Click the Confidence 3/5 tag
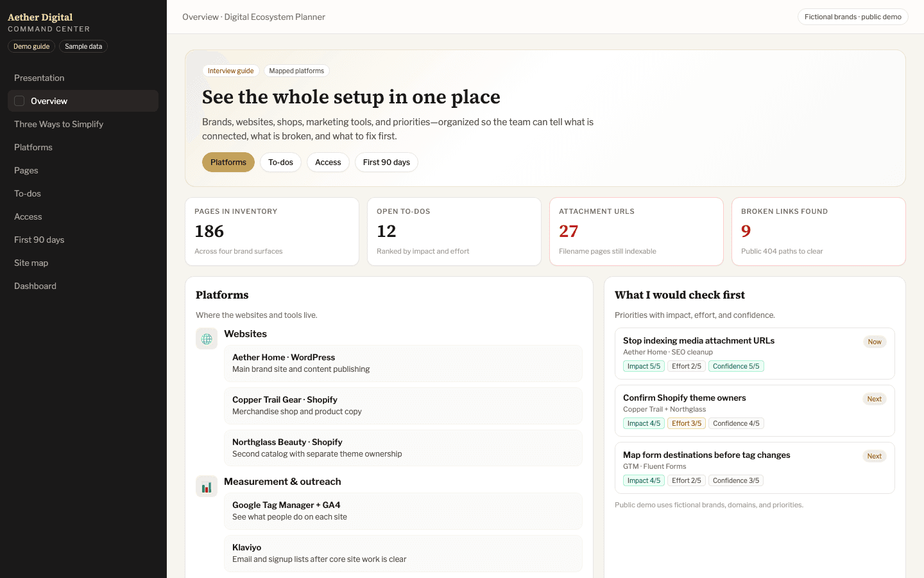This screenshot has height=578, width=924. pyautogui.click(x=736, y=480)
